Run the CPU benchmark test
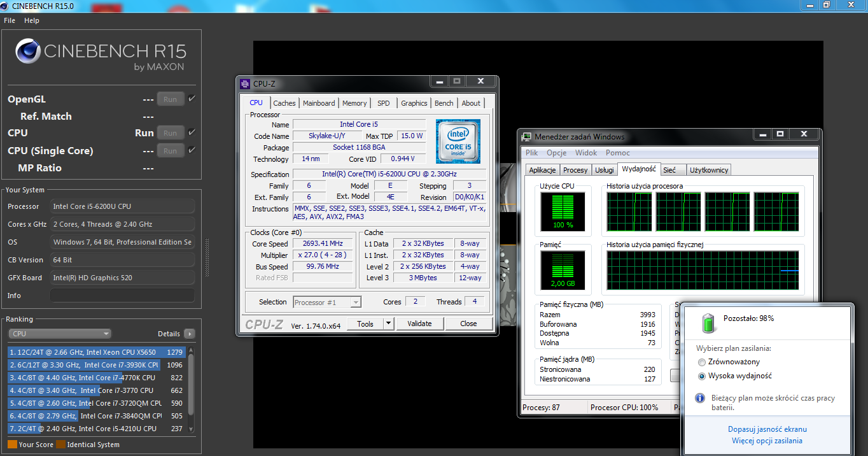The image size is (868, 456). click(x=170, y=132)
